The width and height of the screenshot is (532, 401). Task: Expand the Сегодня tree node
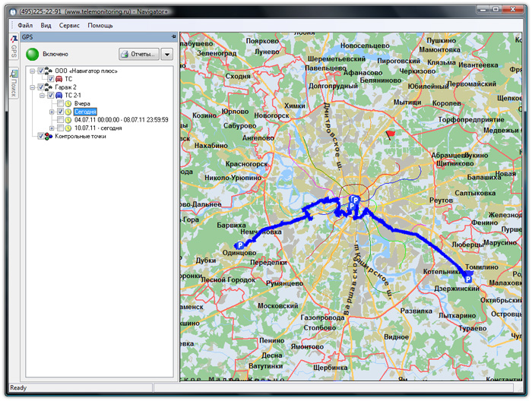pyautogui.click(x=51, y=112)
